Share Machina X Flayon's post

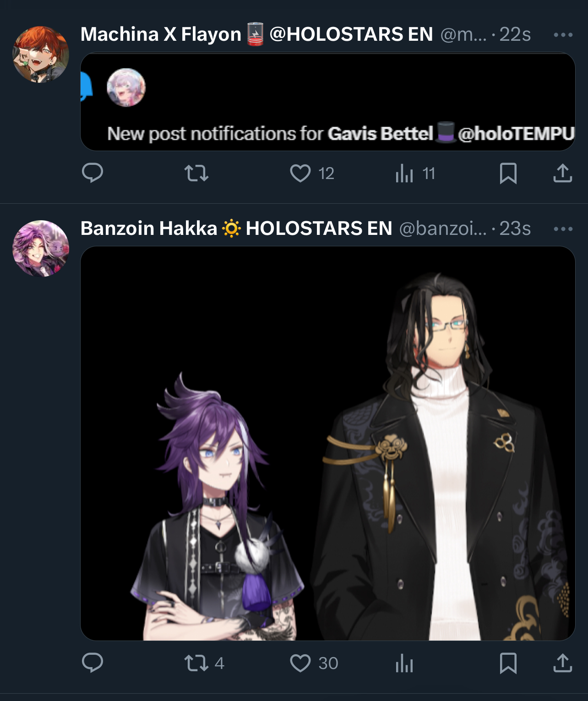[x=563, y=173]
